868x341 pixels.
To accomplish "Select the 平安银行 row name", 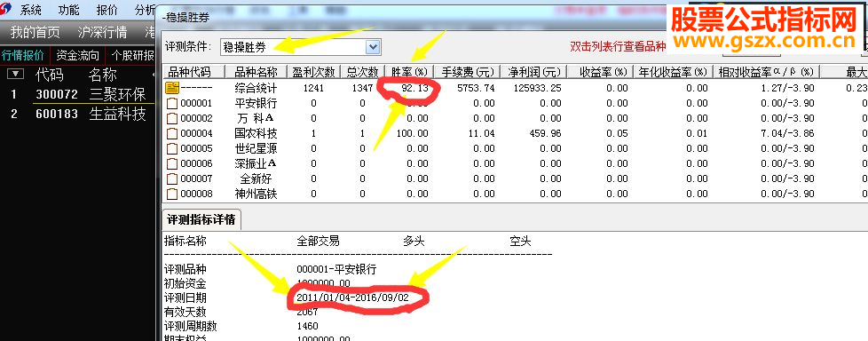I will pos(256,103).
